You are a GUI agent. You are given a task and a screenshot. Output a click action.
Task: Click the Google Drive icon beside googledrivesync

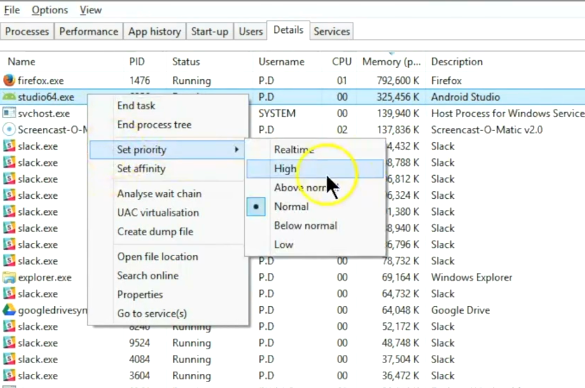[9, 310]
